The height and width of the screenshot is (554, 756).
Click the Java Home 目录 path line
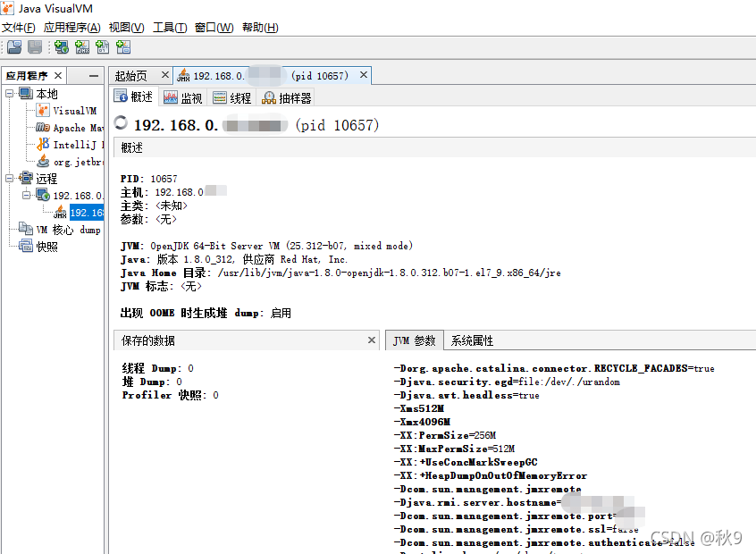point(340,273)
